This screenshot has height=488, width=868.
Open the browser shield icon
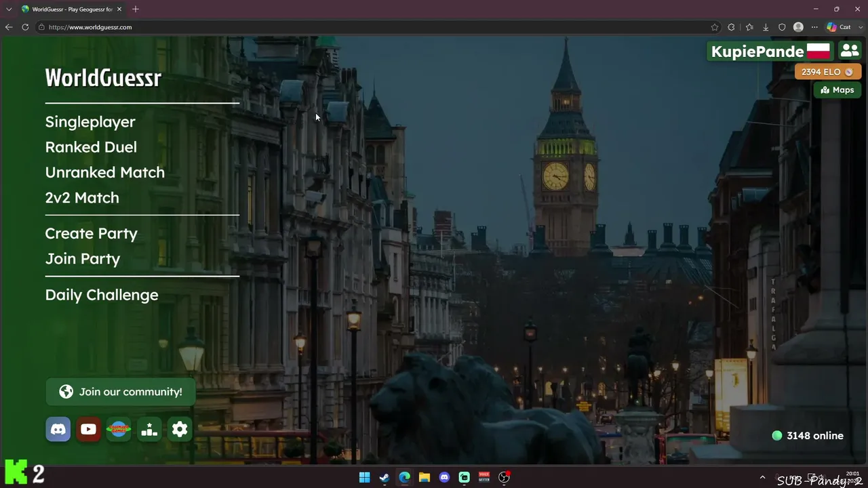782,27
